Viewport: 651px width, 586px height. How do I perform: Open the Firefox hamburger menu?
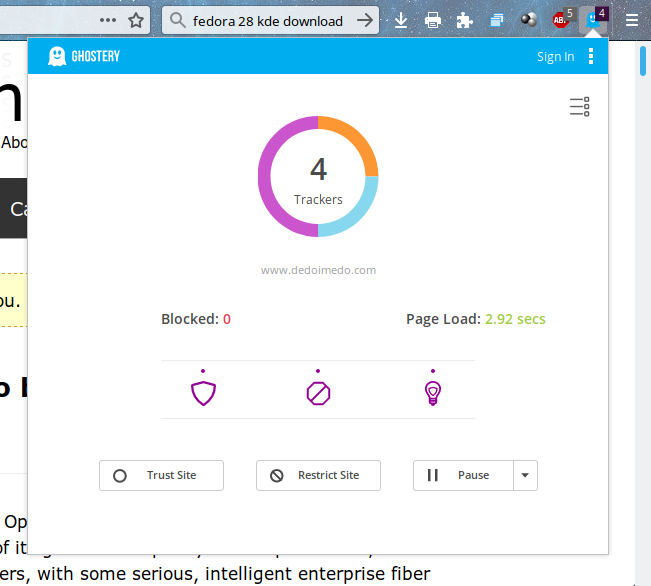click(x=632, y=20)
